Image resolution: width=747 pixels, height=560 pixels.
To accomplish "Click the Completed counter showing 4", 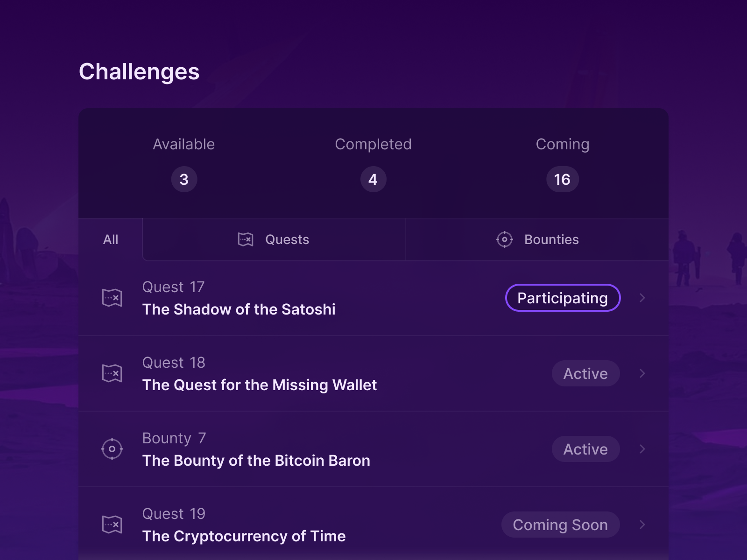I will tap(373, 179).
